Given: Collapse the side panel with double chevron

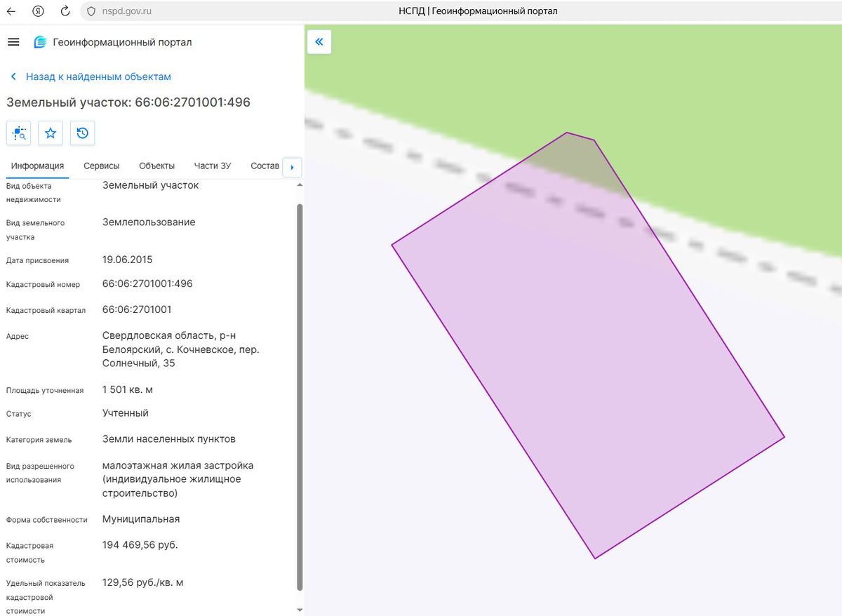Looking at the screenshot, I should [x=319, y=42].
